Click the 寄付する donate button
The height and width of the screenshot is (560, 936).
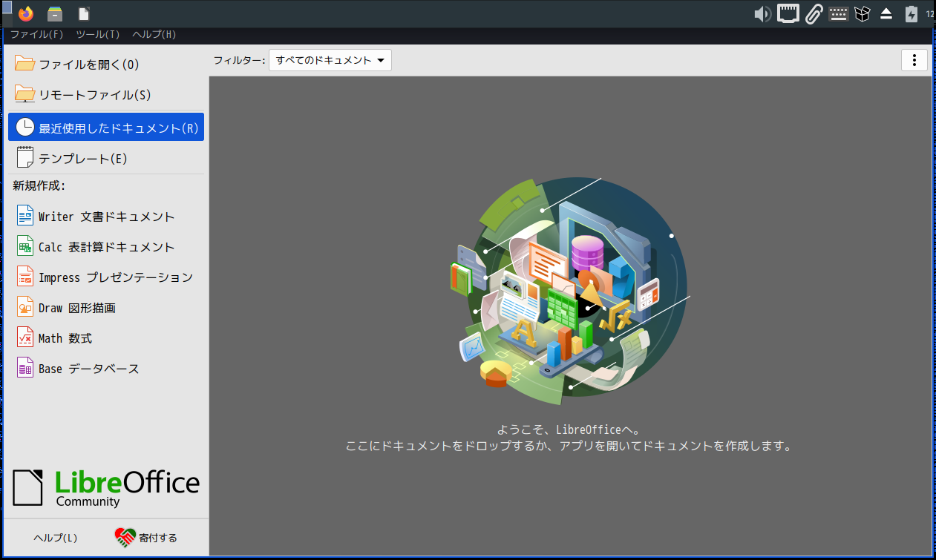(x=147, y=538)
